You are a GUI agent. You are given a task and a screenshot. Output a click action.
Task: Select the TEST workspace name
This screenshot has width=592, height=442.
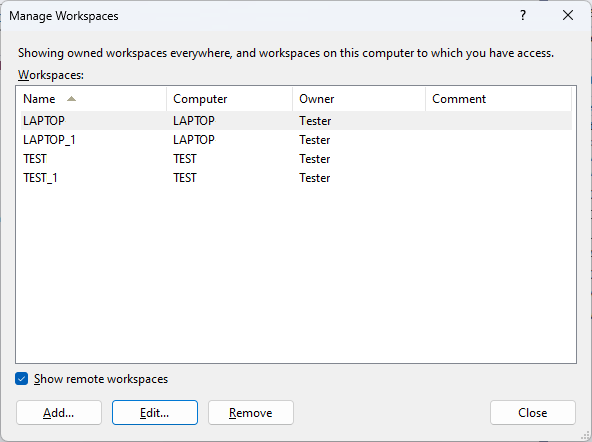coord(35,159)
